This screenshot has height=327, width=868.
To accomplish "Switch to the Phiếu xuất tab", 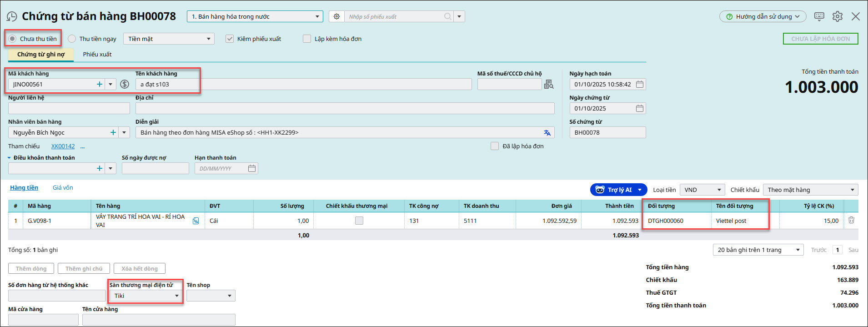I will [97, 54].
